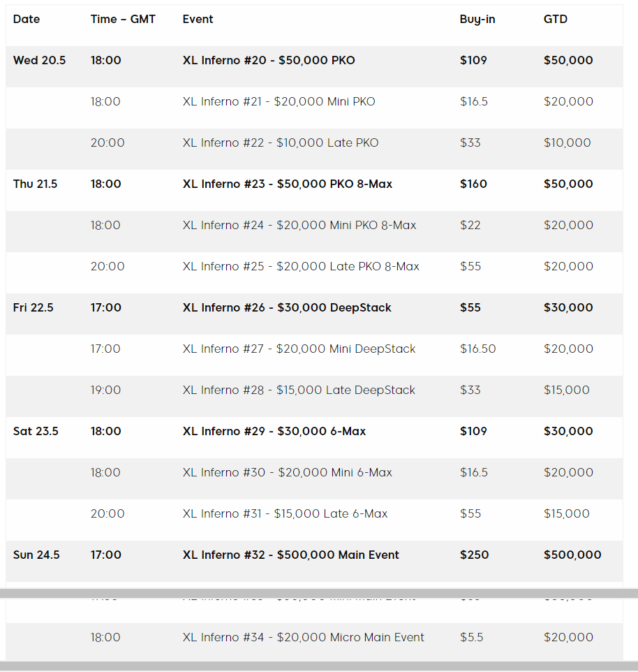Click XL Inferno #23 PKO 8-Max event name
638x672 pixels.
click(287, 184)
